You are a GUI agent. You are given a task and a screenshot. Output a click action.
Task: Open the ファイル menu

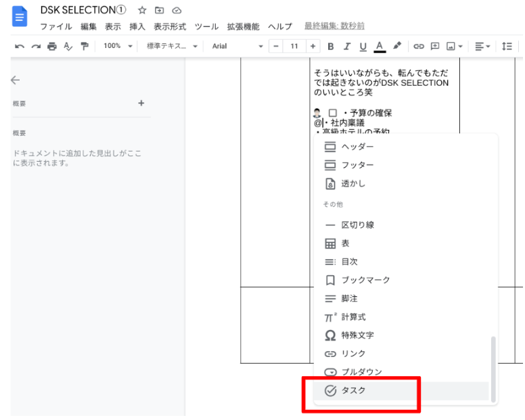click(x=56, y=26)
